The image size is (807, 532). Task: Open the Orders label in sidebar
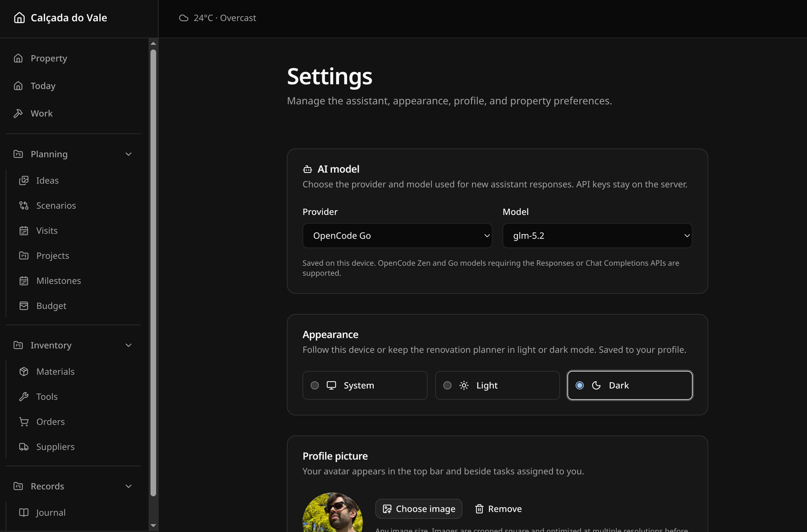point(50,422)
